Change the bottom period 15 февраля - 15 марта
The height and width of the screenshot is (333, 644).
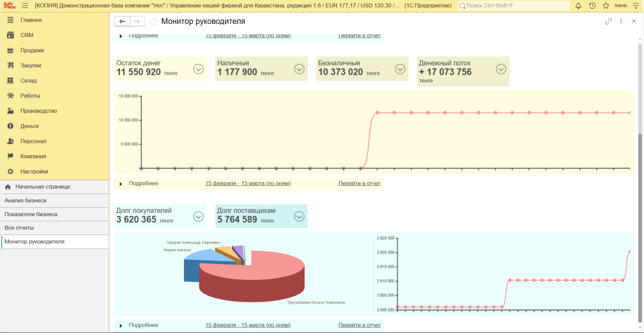coord(248,325)
